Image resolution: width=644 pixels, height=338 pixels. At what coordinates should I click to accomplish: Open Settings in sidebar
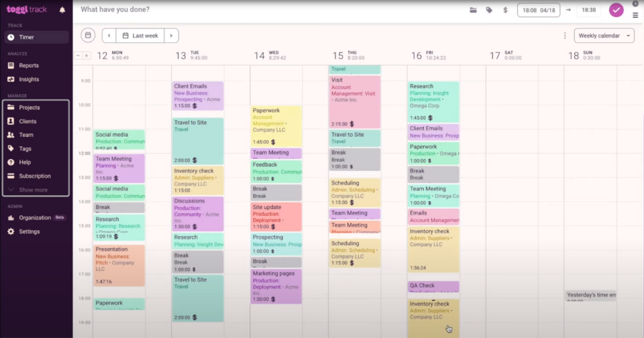(29, 231)
